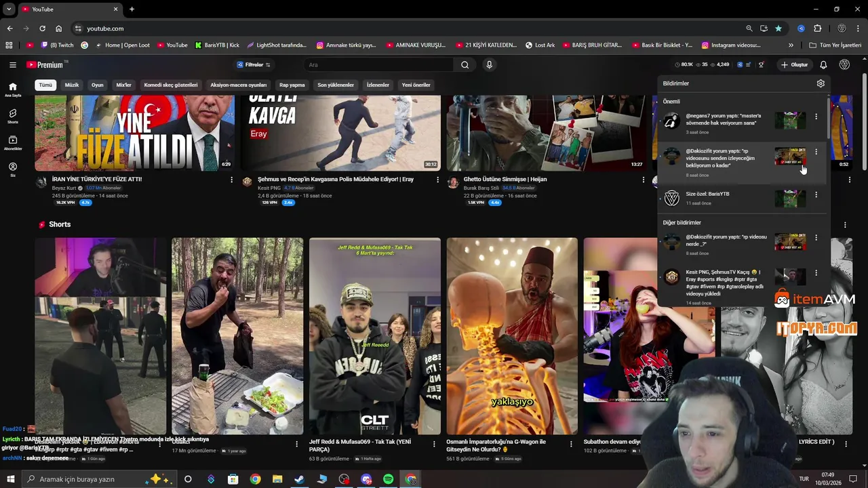
Task: Click the trophy icon in YouTube header
Action: 762,65
